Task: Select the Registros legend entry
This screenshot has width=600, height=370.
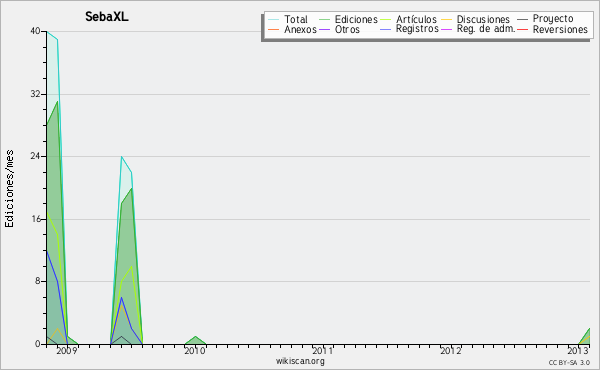Action: tap(409, 29)
